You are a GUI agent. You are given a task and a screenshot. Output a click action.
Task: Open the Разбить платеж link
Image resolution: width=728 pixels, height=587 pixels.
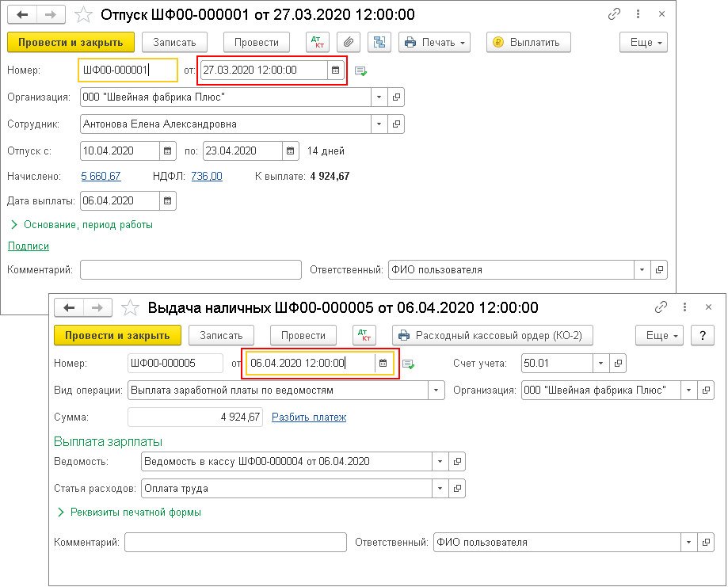(x=309, y=417)
